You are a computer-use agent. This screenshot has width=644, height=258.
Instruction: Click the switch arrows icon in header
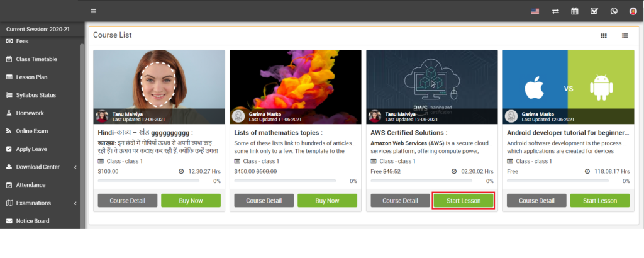click(x=555, y=11)
